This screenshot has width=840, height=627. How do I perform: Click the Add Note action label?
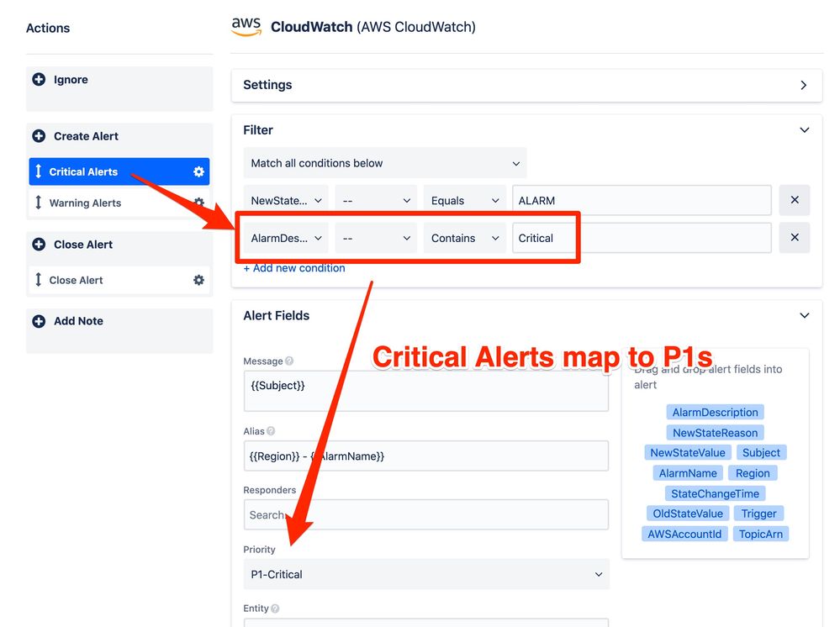point(78,321)
